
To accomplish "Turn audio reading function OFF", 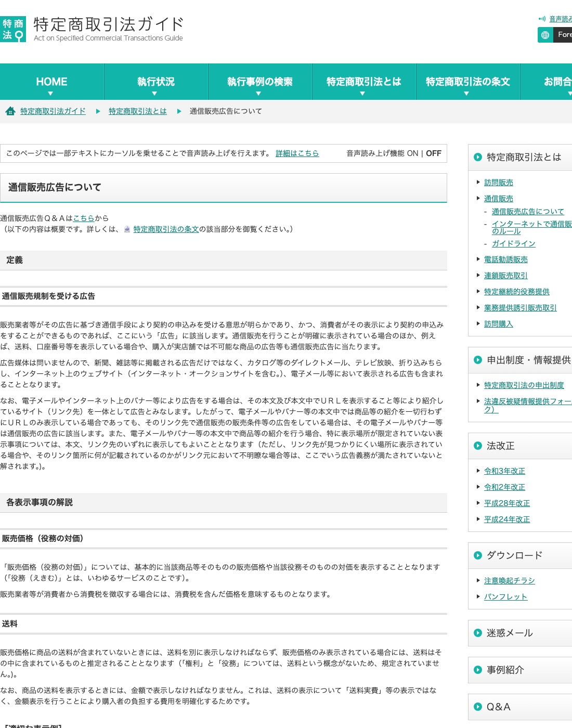I will (434, 153).
